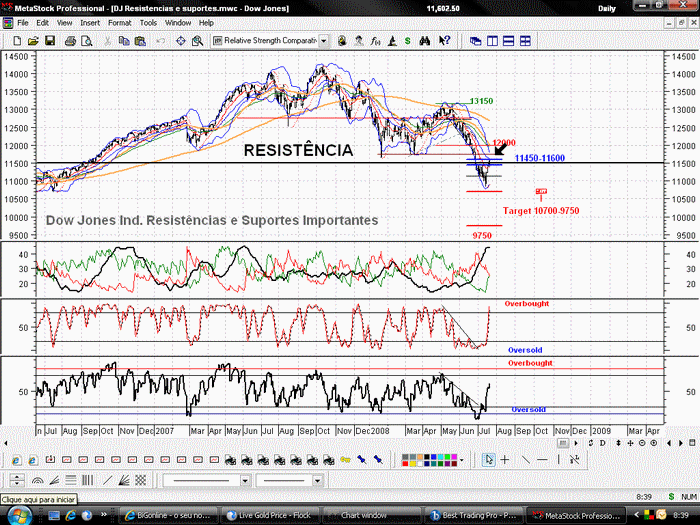Image resolution: width=700 pixels, height=525 pixels.
Task: Select the Gann fan lines tool
Action: click(x=124, y=480)
